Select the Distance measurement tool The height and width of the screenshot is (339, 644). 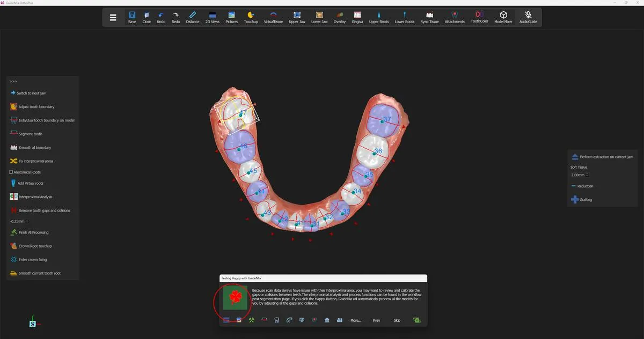tap(193, 17)
